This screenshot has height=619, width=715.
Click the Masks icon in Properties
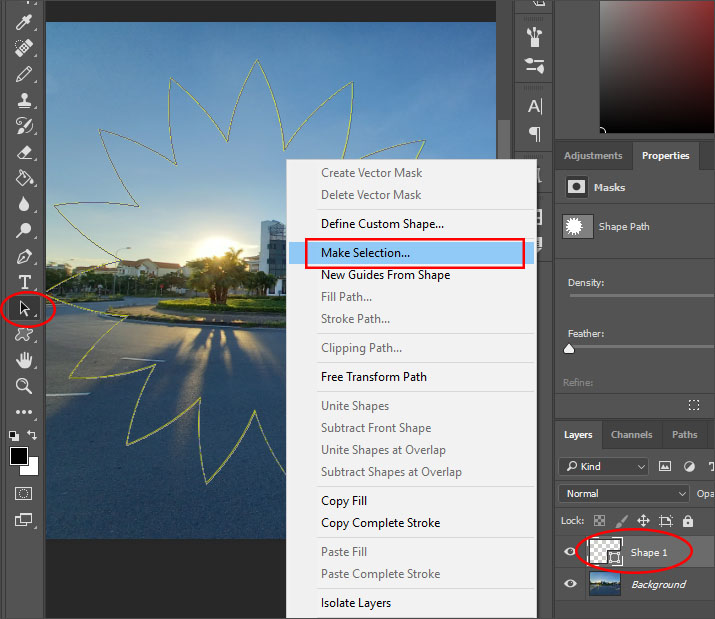[x=576, y=187]
